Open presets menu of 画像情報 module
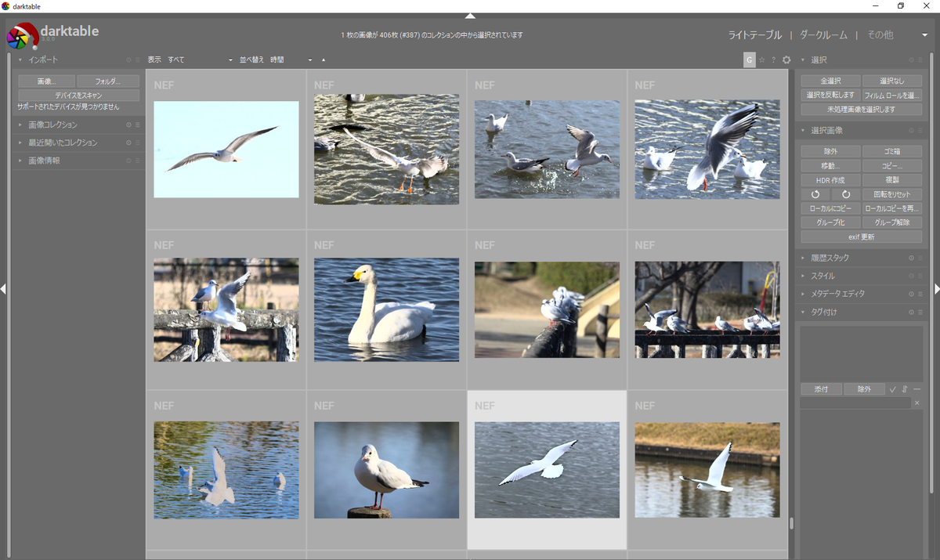 coord(138,161)
